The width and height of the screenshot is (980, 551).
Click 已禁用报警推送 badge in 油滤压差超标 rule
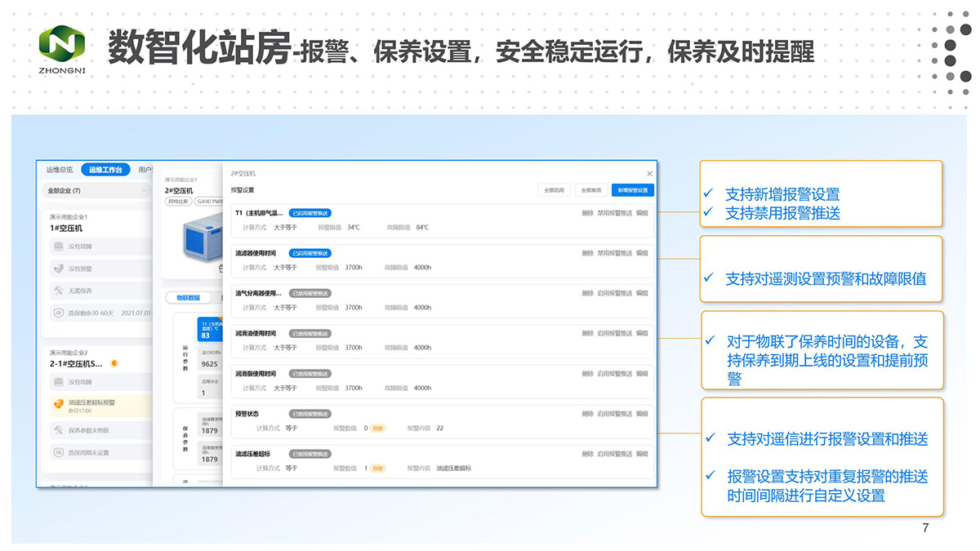click(310, 454)
